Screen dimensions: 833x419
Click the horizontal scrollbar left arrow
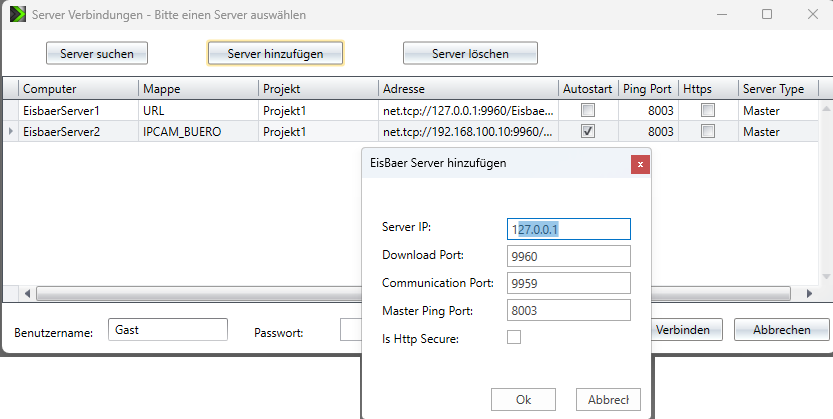coord(27,293)
